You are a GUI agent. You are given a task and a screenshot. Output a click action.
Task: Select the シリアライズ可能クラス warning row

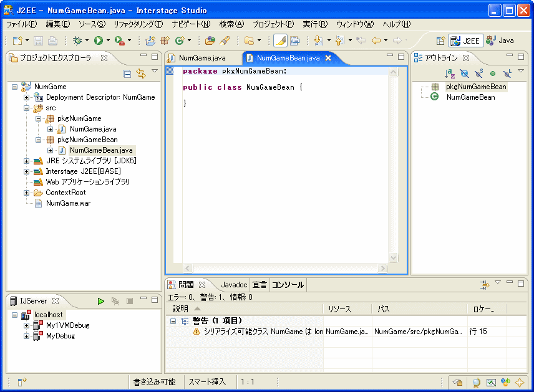tap(346, 332)
